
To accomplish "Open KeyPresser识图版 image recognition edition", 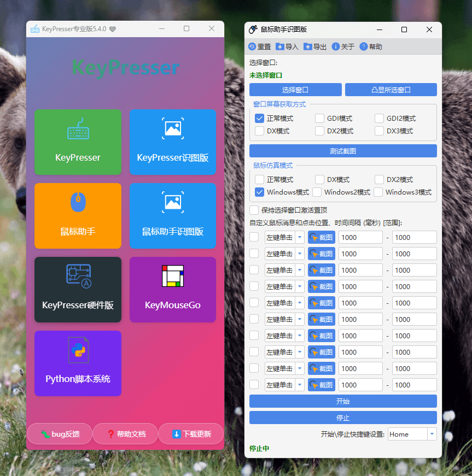I will pyautogui.click(x=173, y=142).
